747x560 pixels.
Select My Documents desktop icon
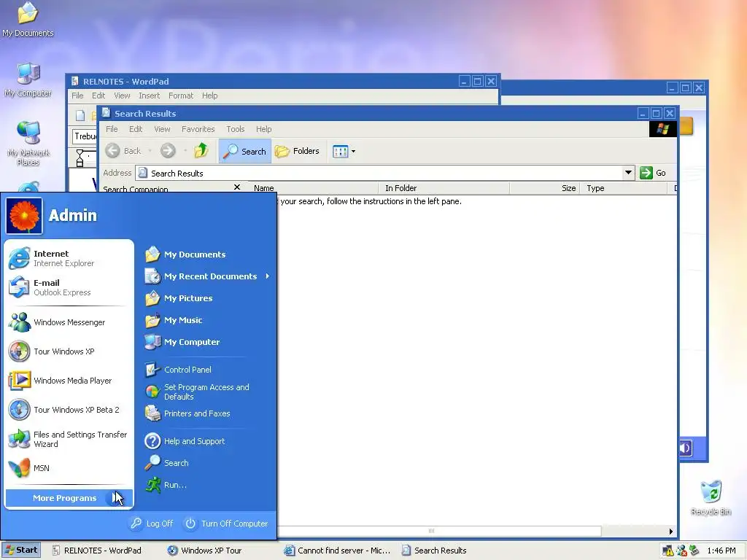28,20
